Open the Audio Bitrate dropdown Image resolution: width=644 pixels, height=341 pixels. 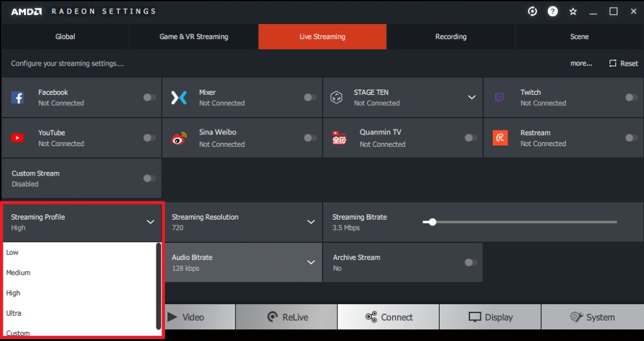click(311, 262)
